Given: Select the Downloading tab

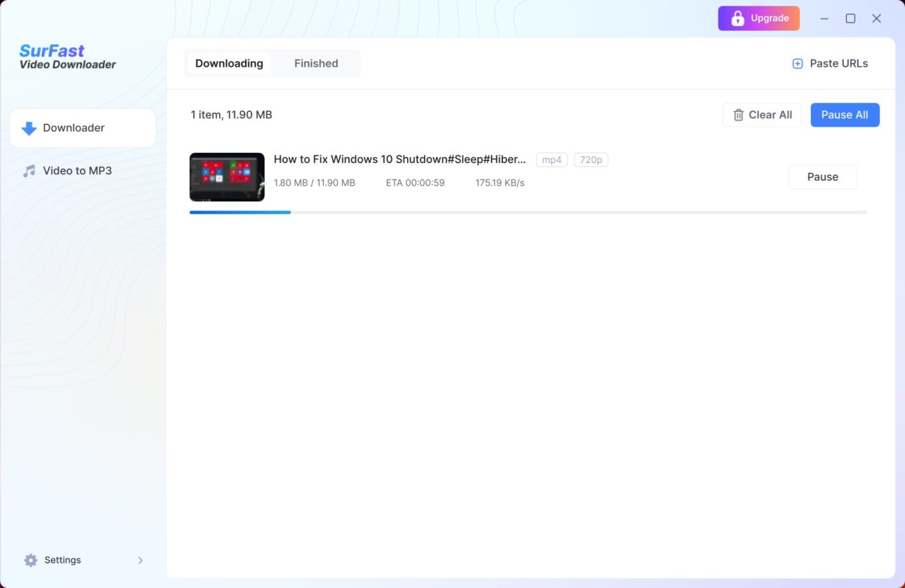Looking at the screenshot, I should click(229, 63).
